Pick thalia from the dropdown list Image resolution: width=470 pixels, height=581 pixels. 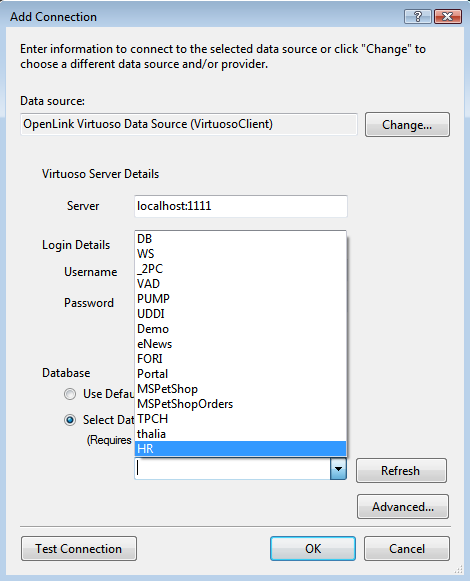[241, 434]
